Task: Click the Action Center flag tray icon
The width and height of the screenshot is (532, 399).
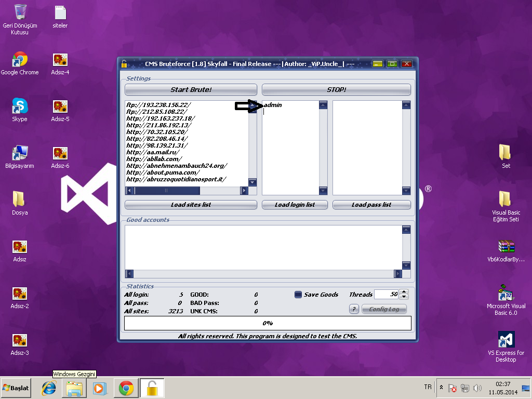Action: coord(453,388)
